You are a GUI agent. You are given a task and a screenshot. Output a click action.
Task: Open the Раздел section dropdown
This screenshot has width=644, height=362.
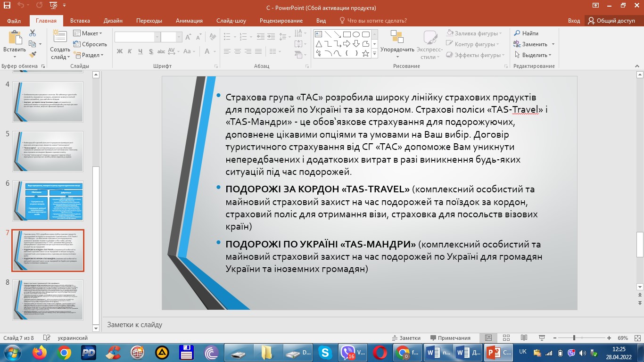point(88,55)
